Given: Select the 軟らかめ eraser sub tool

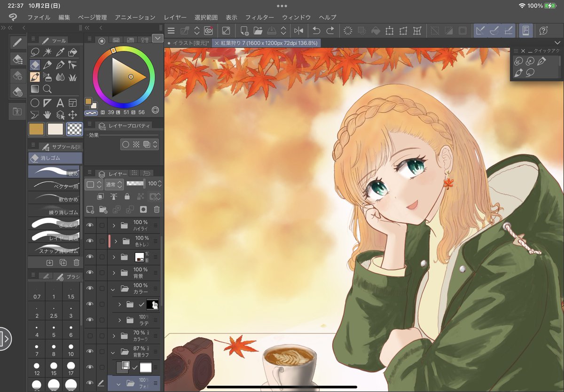Looking at the screenshot, I should pyautogui.click(x=55, y=198).
